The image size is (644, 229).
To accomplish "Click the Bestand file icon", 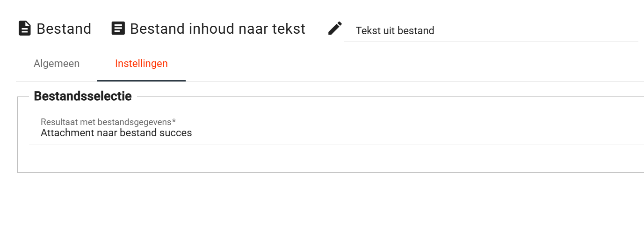I will point(24,29).
